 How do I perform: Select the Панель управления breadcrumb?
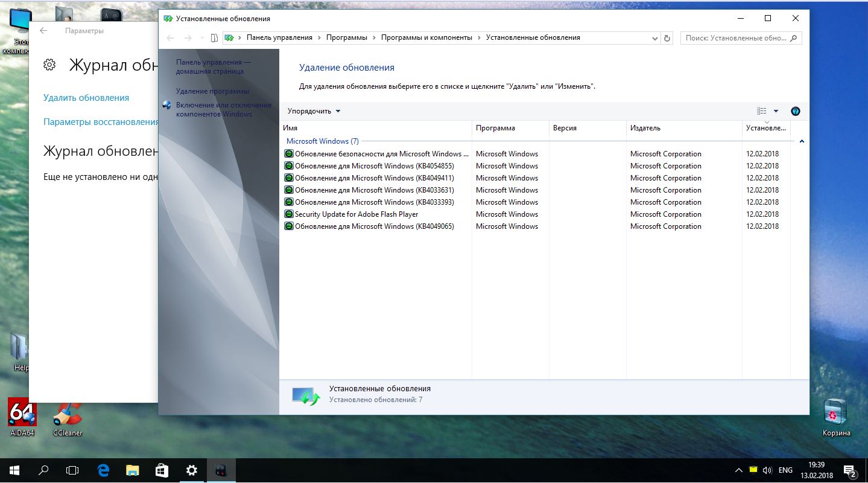click(x=279, y=37)
